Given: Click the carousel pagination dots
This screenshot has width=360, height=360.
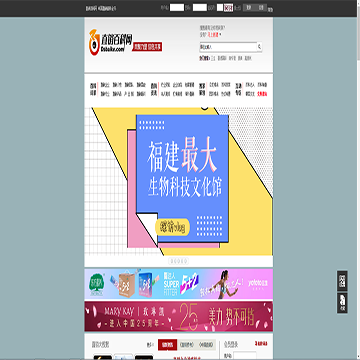Looking at the screenshot, I should click(x=178, y=261).
